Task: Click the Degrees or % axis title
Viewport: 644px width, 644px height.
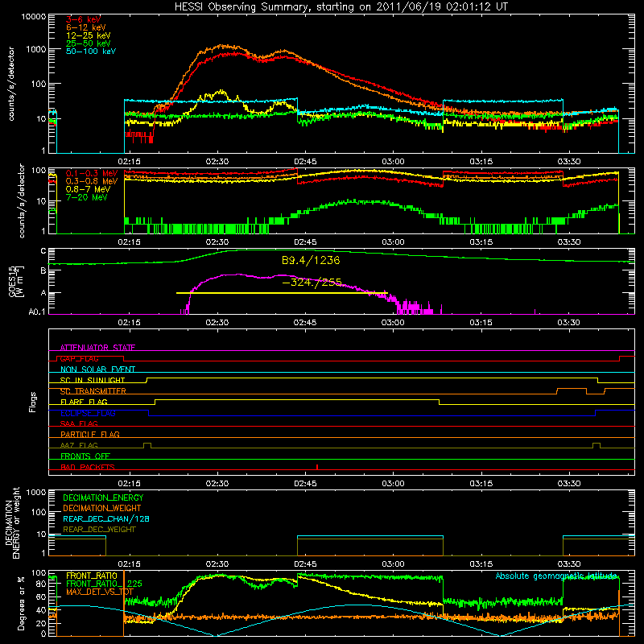Action: tap(21, 603)
